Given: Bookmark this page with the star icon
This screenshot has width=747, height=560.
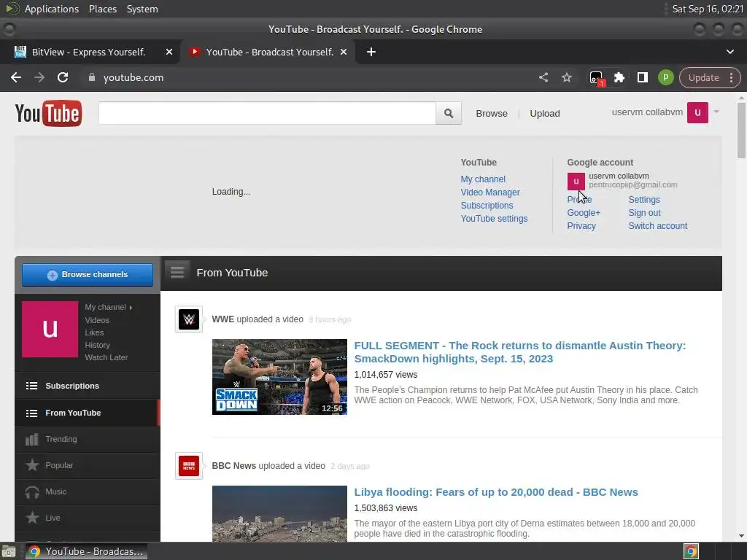Looking at the screenshot, I should (x=566, y=77).
